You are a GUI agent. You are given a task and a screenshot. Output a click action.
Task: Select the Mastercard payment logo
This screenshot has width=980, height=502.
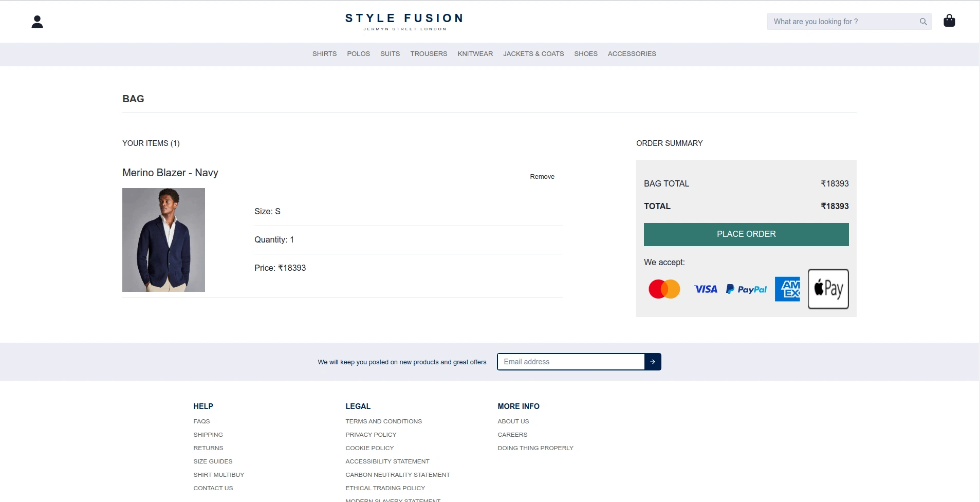664,289
